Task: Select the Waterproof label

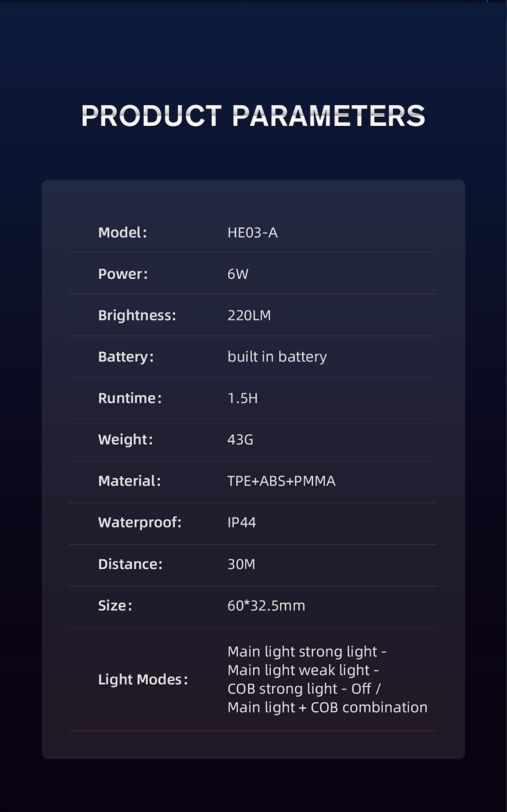Action: [x=140, y=523]
